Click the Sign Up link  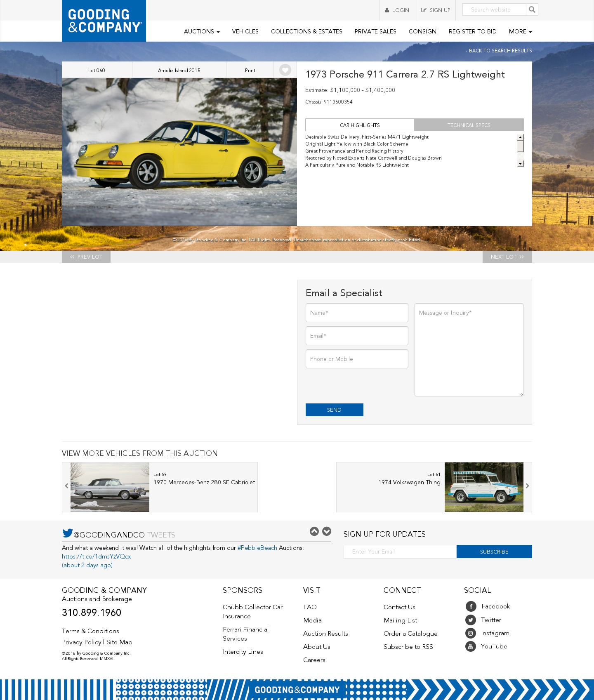[436, 10]
